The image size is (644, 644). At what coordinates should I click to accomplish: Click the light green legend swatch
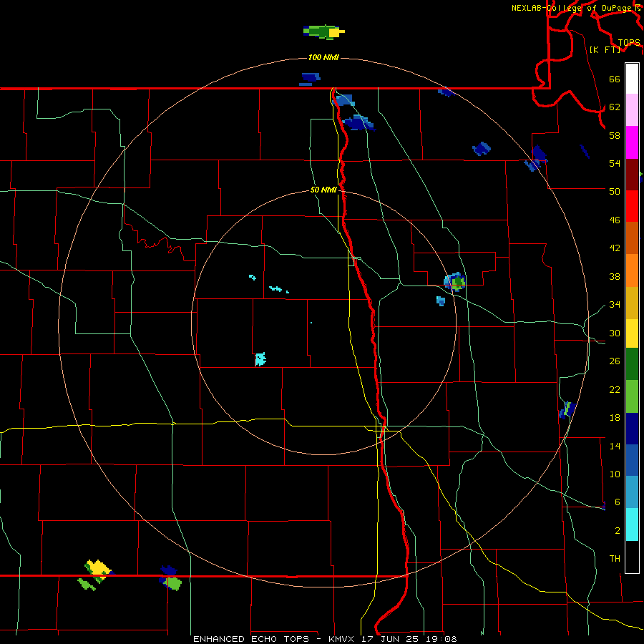[632, 396]
